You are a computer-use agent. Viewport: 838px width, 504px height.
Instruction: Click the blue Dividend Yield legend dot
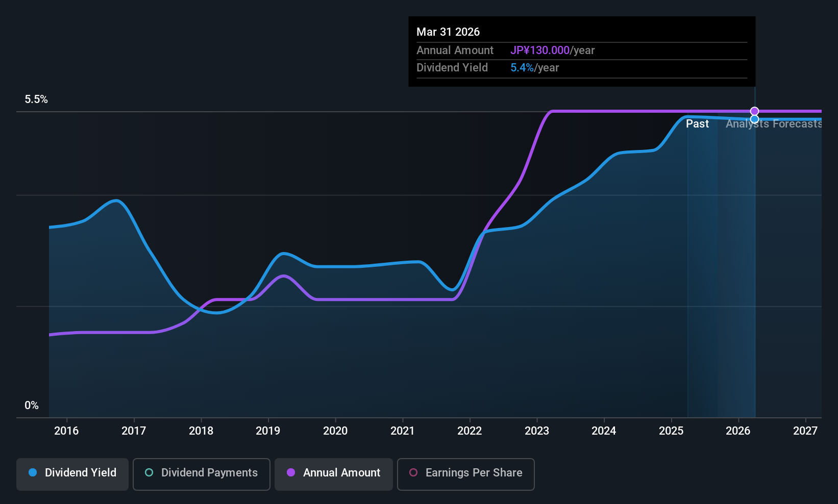33,472
